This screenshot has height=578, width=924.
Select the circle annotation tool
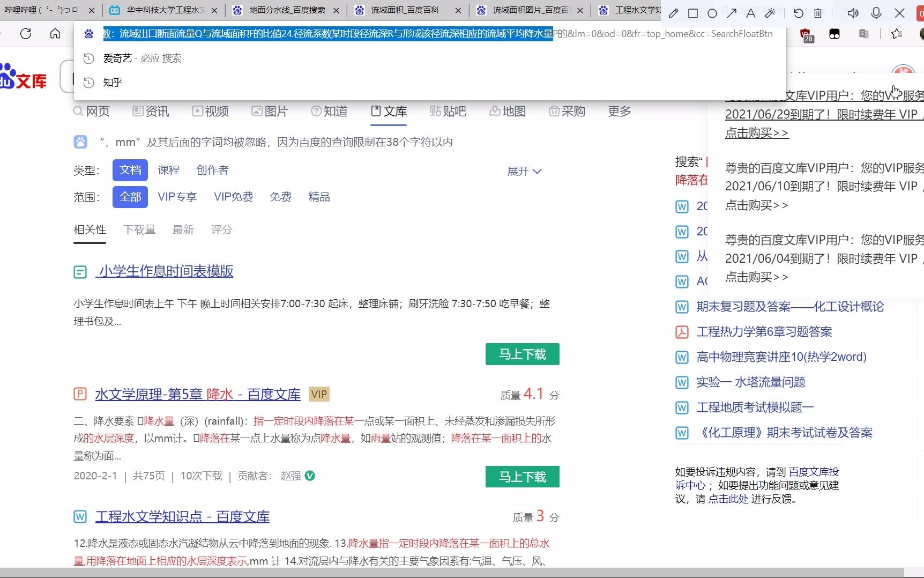pyautogui.click(x=712, y=13)
